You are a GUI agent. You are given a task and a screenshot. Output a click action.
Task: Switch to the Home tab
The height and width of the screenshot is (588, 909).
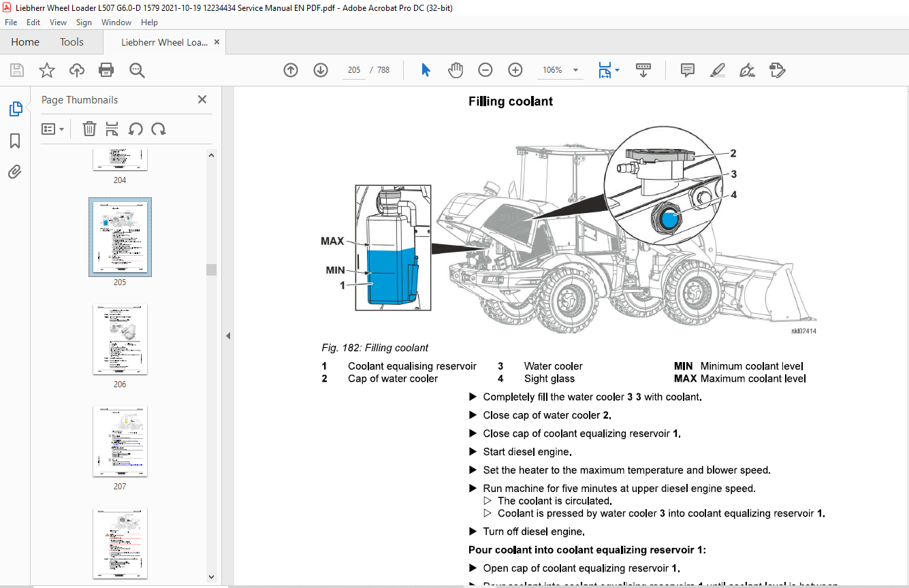pos(25,42)
